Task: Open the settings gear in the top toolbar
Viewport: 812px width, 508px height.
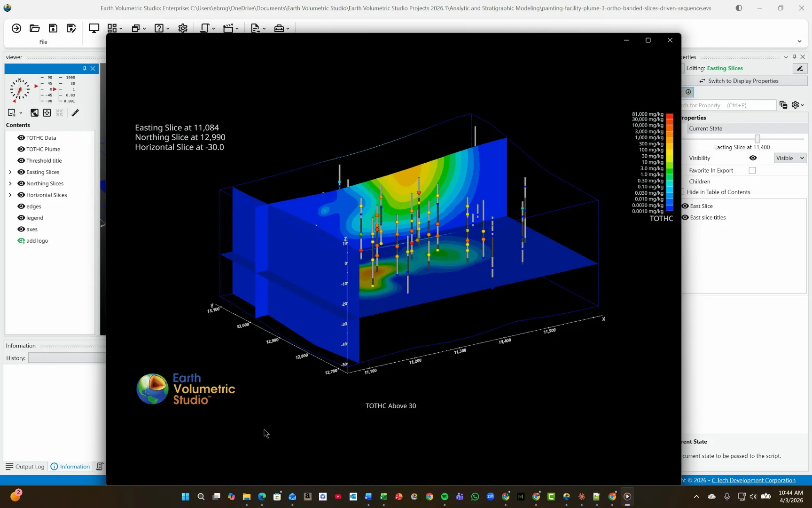Action: click(183, 28)
